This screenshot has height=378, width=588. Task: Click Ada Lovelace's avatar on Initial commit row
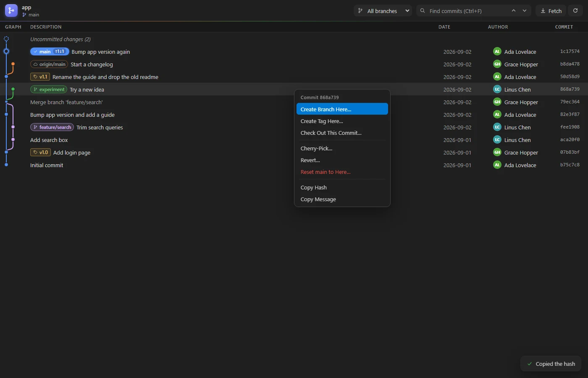(x=497, y=165)
